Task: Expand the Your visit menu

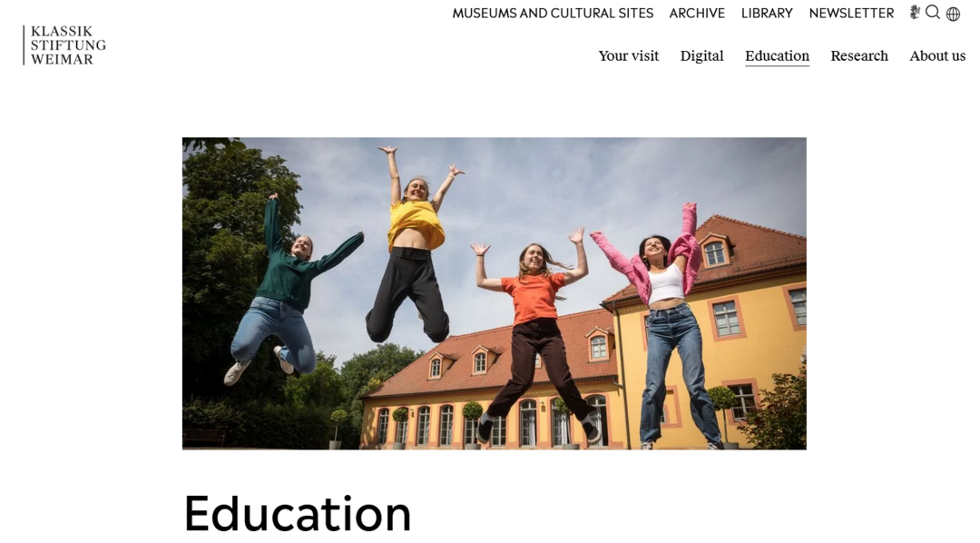Action: (x=629, y=55)
